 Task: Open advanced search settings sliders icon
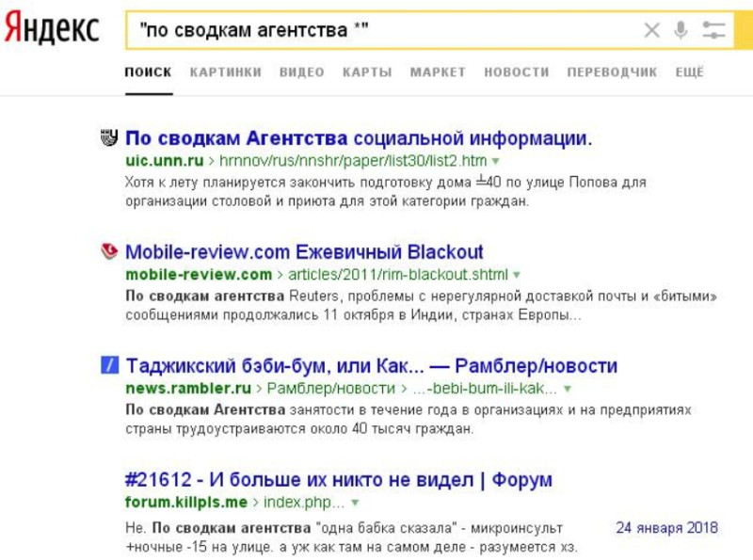(x=713, y=30)
